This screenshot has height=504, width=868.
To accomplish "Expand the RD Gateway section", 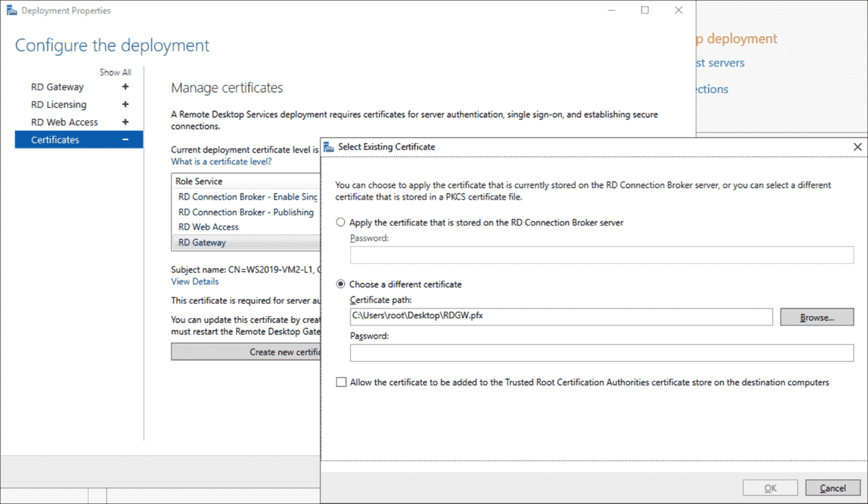I will [x=124, y=86].
